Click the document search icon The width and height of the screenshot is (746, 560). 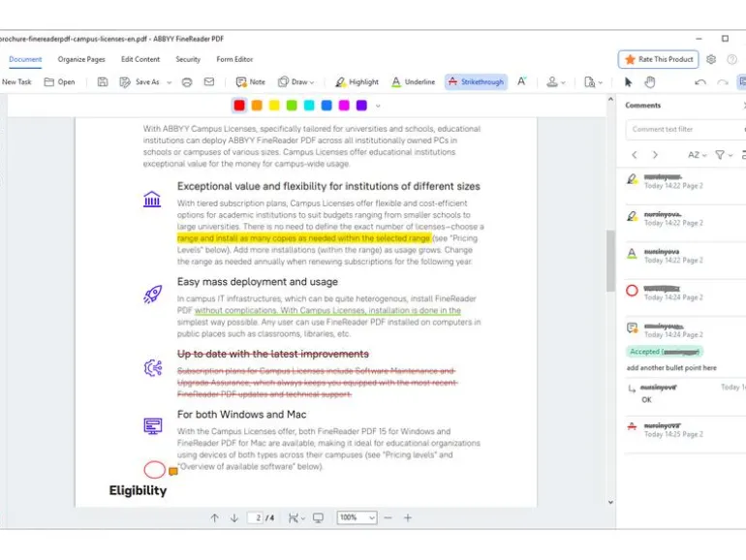coord(589,81)
